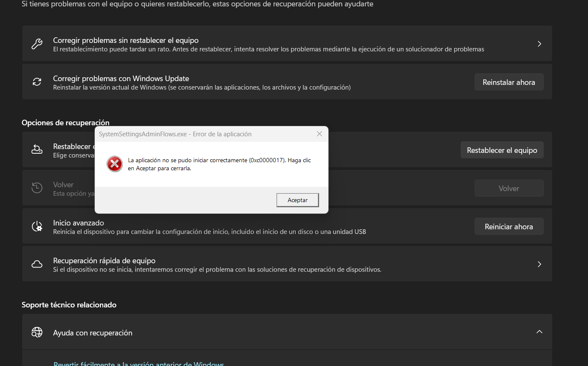Click the Opciones de recuperación heading
The width and height of the screenshot is (588, 366).
click(x=65, y=123)
